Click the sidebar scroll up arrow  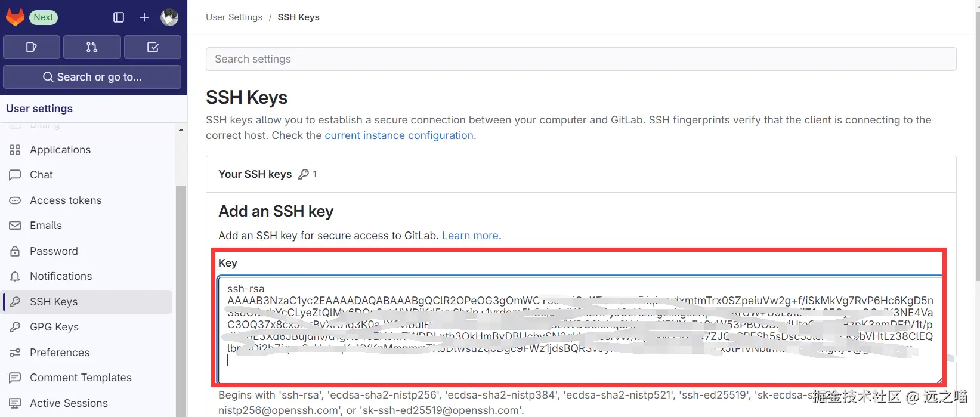pos(181,130)
